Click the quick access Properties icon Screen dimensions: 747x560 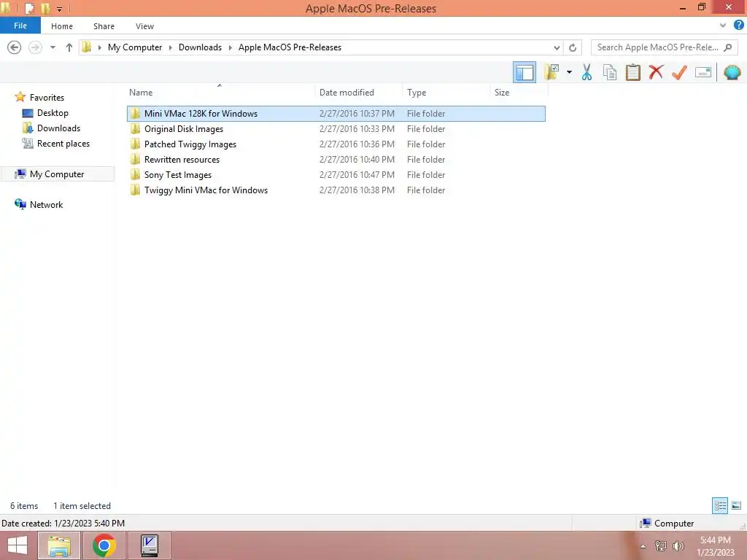click(x=29, y=9)
